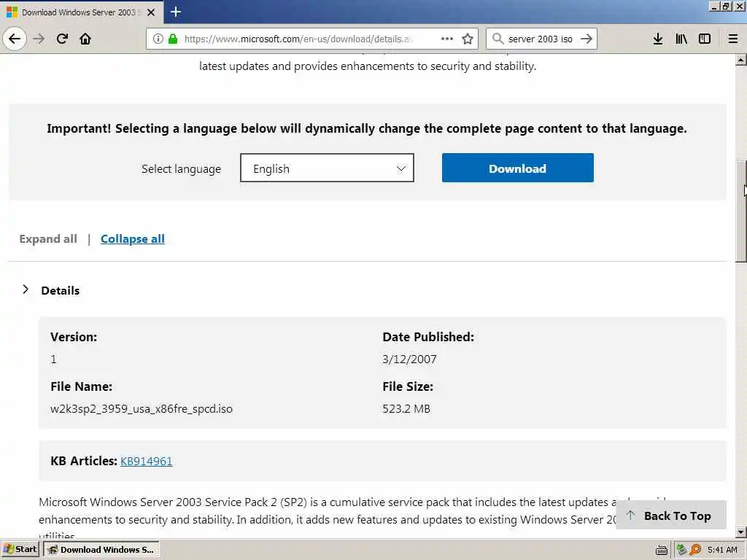Toggle the sidebar view

705,39
